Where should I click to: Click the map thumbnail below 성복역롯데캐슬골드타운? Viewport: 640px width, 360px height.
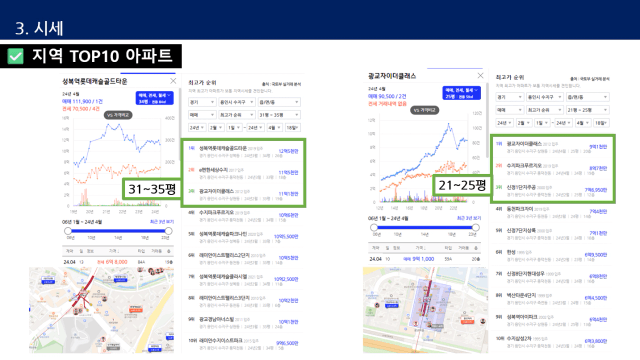coord(102,310)
